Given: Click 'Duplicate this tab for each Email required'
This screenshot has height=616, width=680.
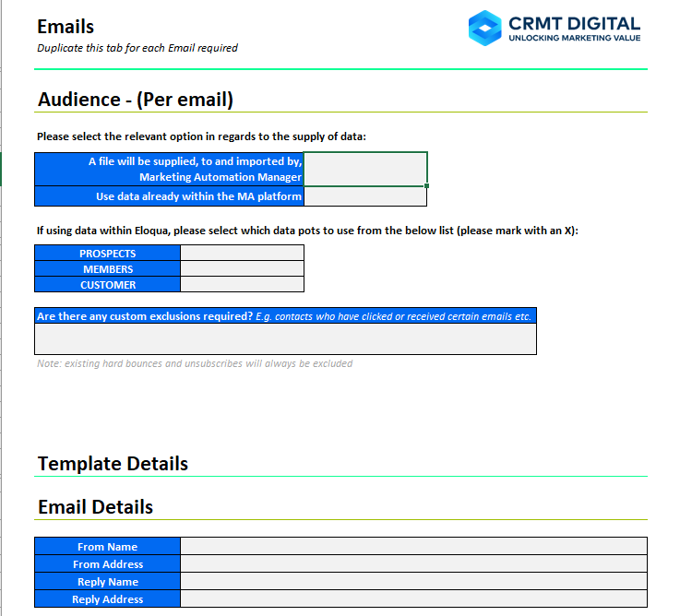Looking at the screenshot, I should pos(137,48).
